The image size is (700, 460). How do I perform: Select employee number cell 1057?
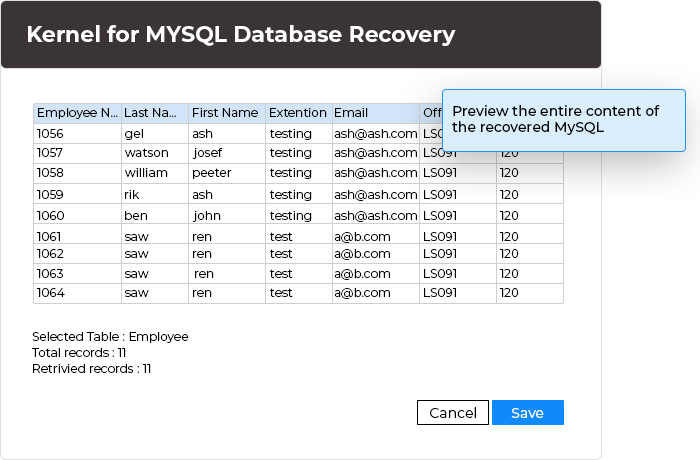(x=77, y=153)
